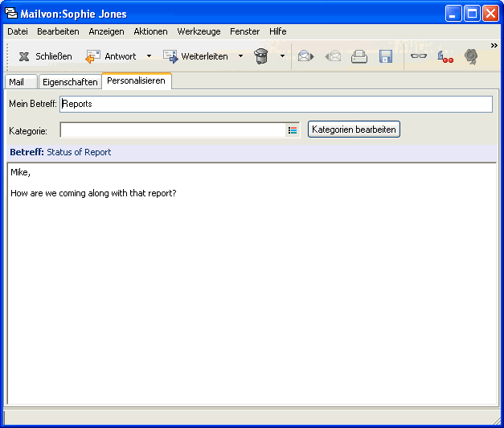Click the Antwort text label

pyautogui.click(x=121, y=56)
